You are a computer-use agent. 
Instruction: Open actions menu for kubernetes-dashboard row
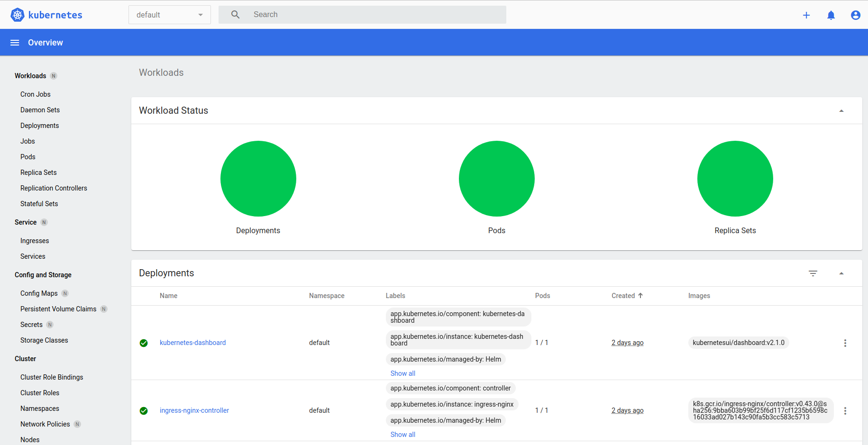click(845, 343)
